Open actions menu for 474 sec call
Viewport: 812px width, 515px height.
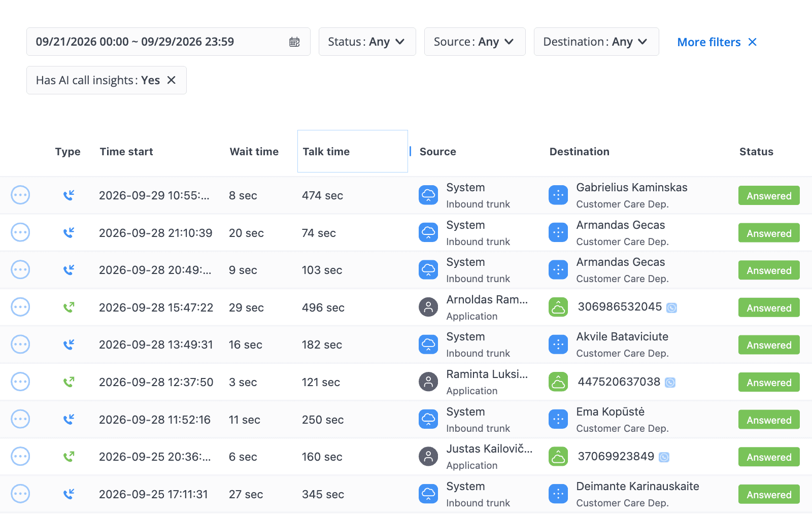point(20,195)
